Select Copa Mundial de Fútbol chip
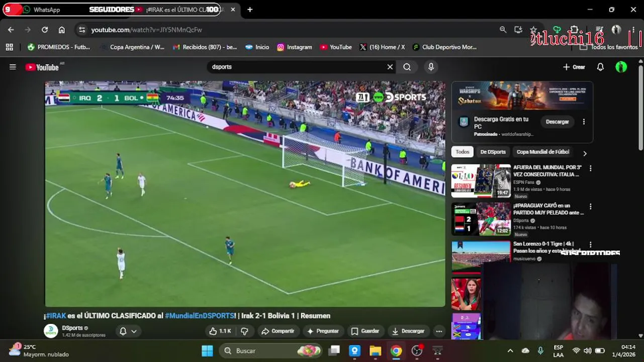Screen dimensions: 644x362 [x=543, y=152]
